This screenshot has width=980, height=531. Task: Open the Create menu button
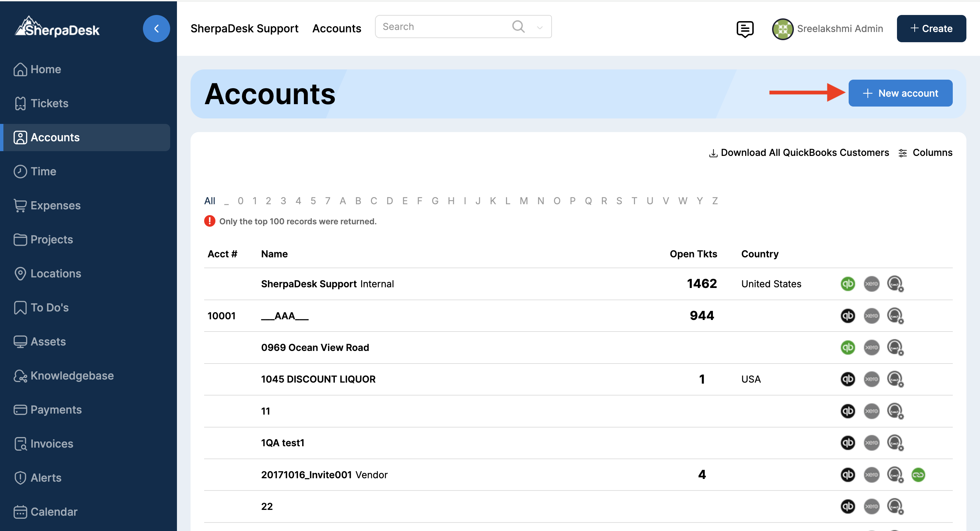[931, 29]
